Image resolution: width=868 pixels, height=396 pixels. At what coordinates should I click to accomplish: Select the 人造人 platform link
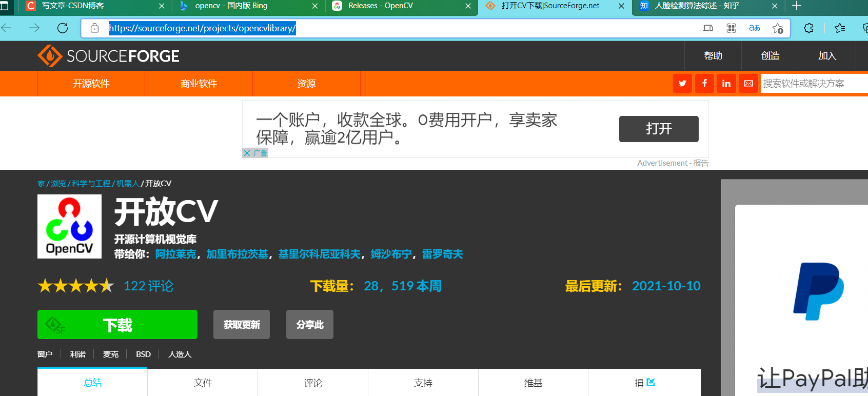[180, 354]
